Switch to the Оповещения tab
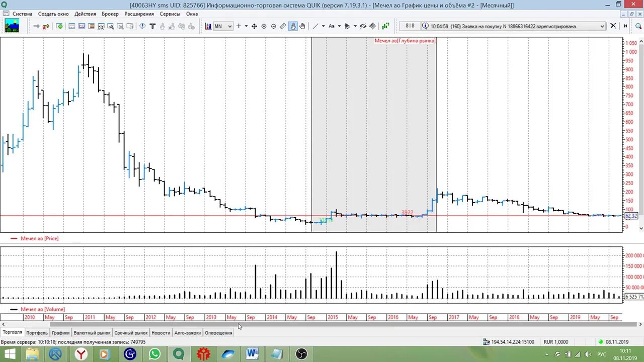The width and height of the screenshot is (644, 362). click(x=218, y=333)
